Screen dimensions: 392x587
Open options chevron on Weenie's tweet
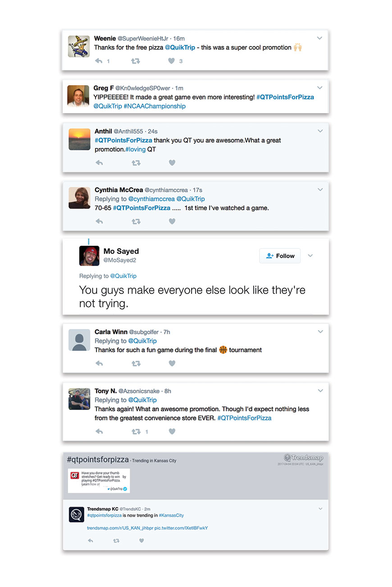tap(319, 38)
